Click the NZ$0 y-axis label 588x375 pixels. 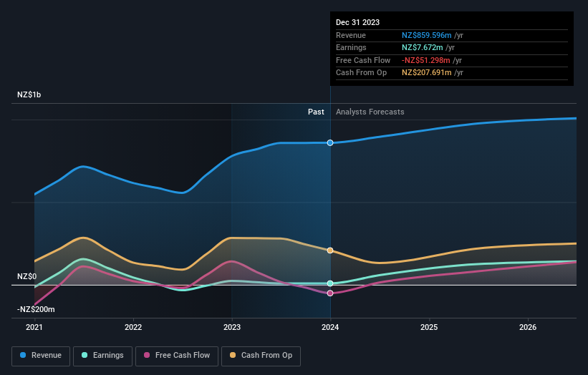(x=26, y=276)
